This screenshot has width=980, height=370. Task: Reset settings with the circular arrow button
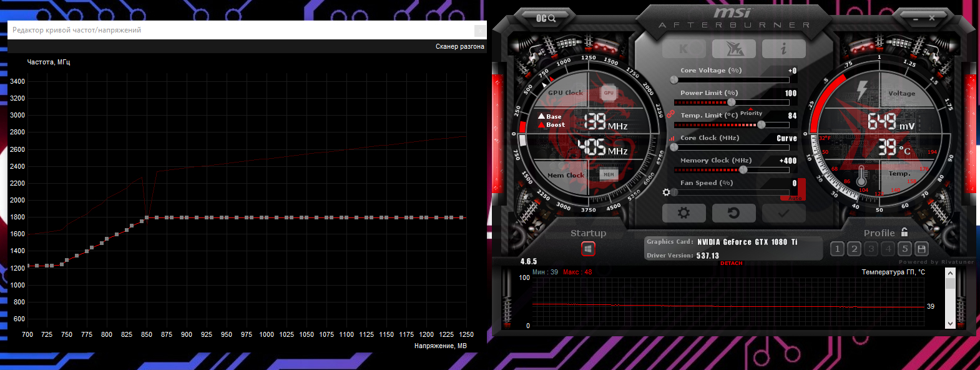734,213
